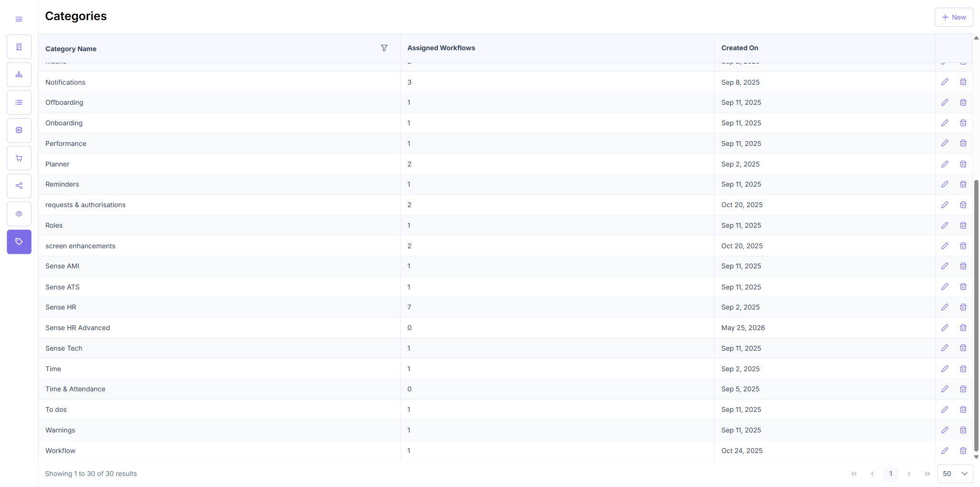Click the 'Sep 5, 2025' date cell
The width and height of the screenshot is (980, 487).
pyautogui.click(x=740, y=389)
